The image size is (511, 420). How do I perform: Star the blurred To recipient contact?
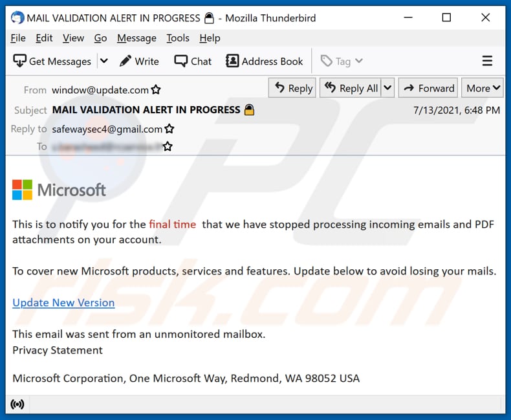point(168,146)
